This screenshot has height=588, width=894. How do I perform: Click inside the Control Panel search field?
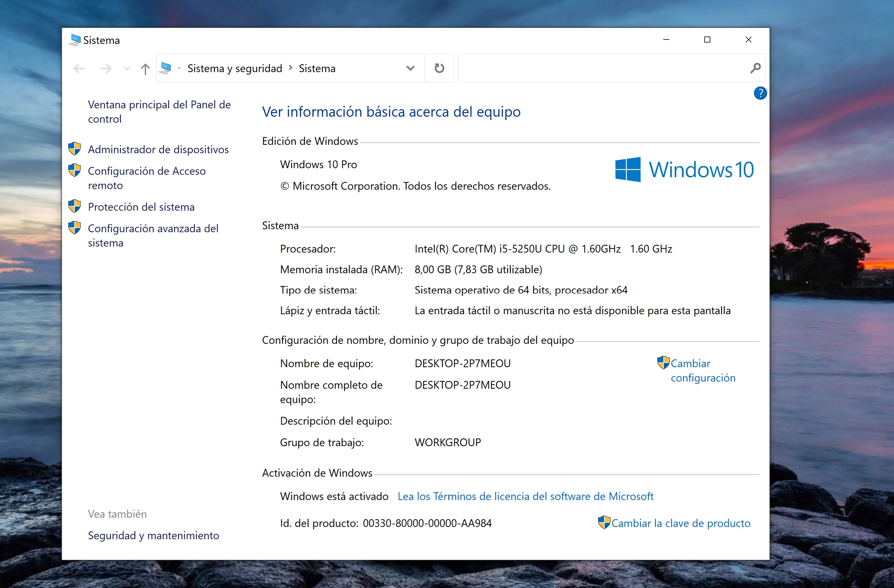(x=601, y=68)
